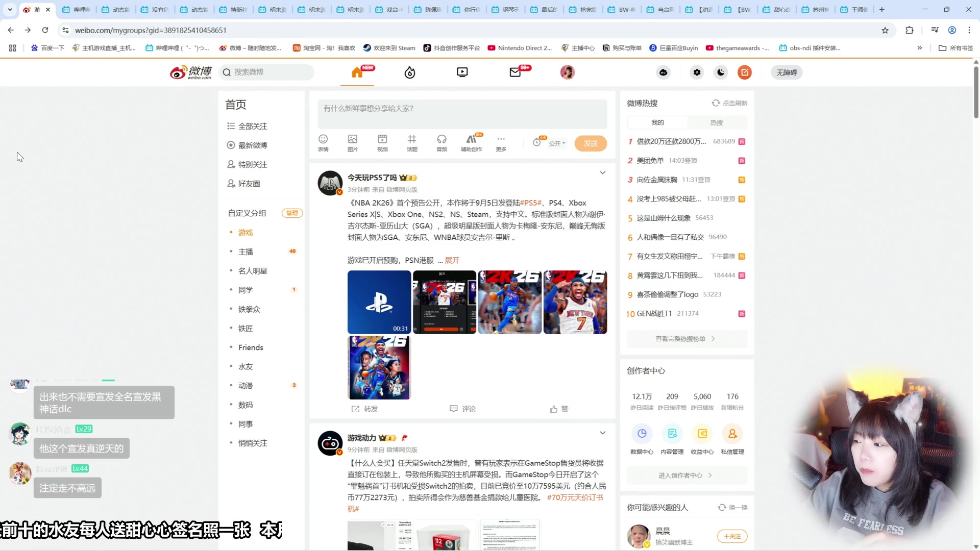Switch to the 我的 tab in hot search panel
Image resolution: width=980 pixels, height=551 pixels.
click(x=657, y=122)
